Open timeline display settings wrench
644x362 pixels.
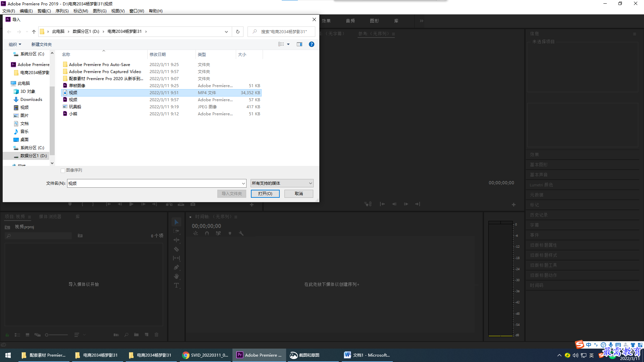[x=241, y=233]
